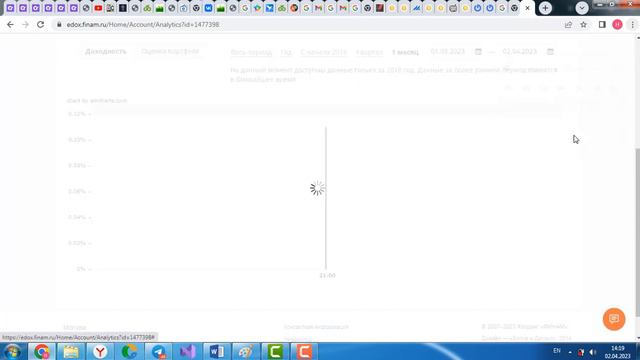Viewport: 640px width, 360px height.
Task: Open the taskbar clock showing 14:19
Action: pyautogui.click(x=618, y=352)
